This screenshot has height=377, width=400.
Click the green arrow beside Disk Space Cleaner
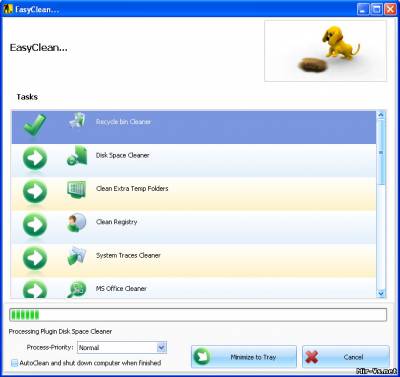[35, 159]
